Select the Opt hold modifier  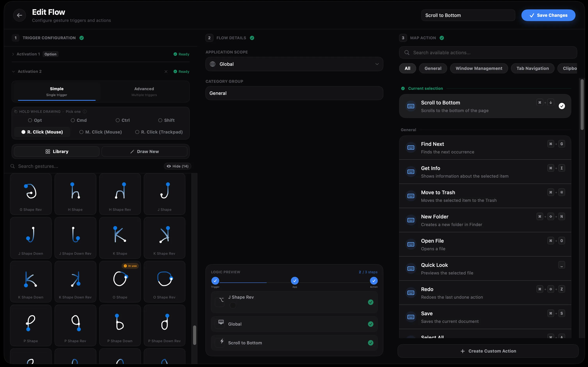tap(35, 120)
